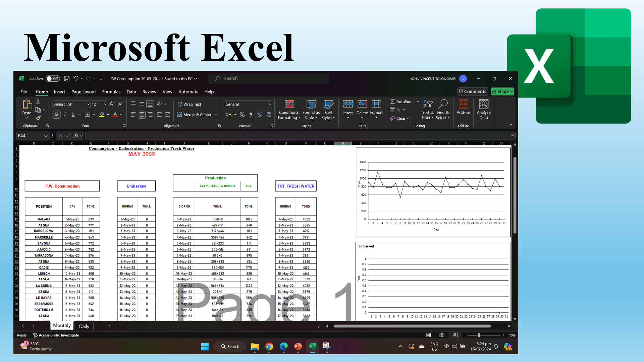The height and width of the screenshot is (362, 644).
Task: Expand the Name Box dropdown arrow
Action: (x=46, y=136)
